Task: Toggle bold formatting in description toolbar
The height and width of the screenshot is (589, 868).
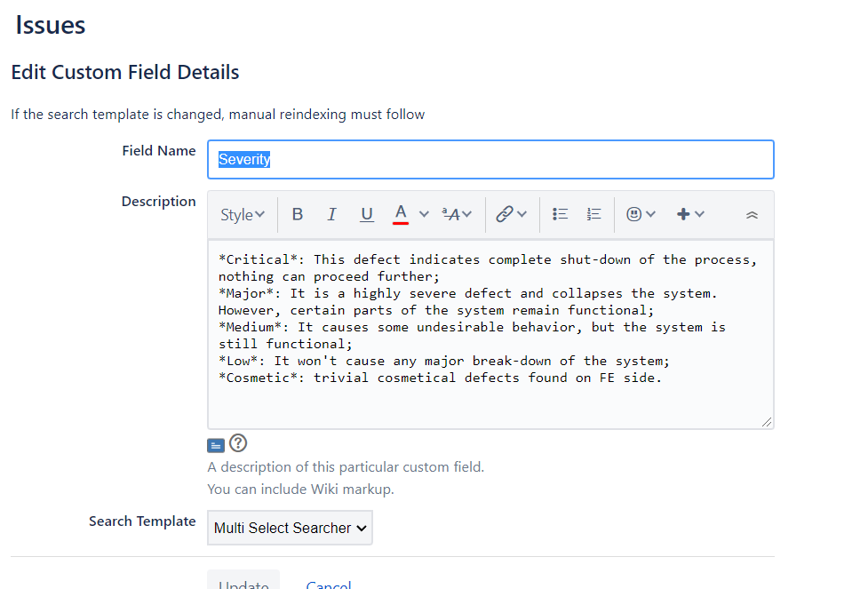Action: 298,214
